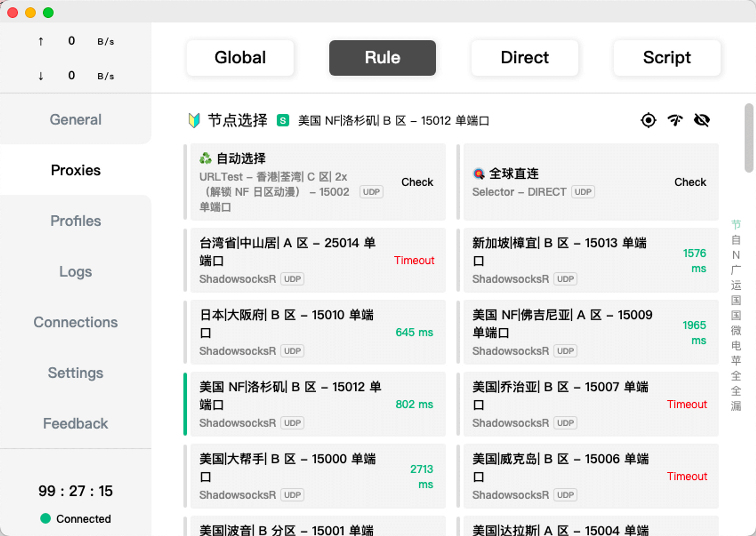756x536 pixels.
Task: Go to the Connections section
Action: (76, 322)
